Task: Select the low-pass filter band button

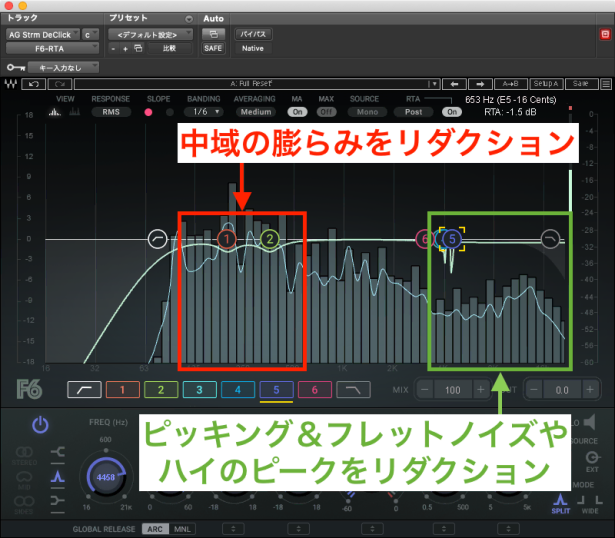Action: [x=354, y=390]
